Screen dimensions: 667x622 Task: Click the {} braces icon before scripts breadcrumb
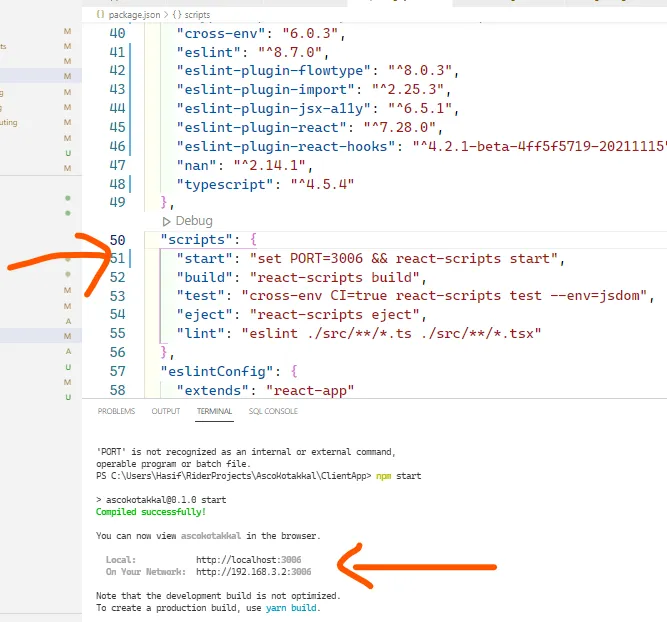pos(177,14)
